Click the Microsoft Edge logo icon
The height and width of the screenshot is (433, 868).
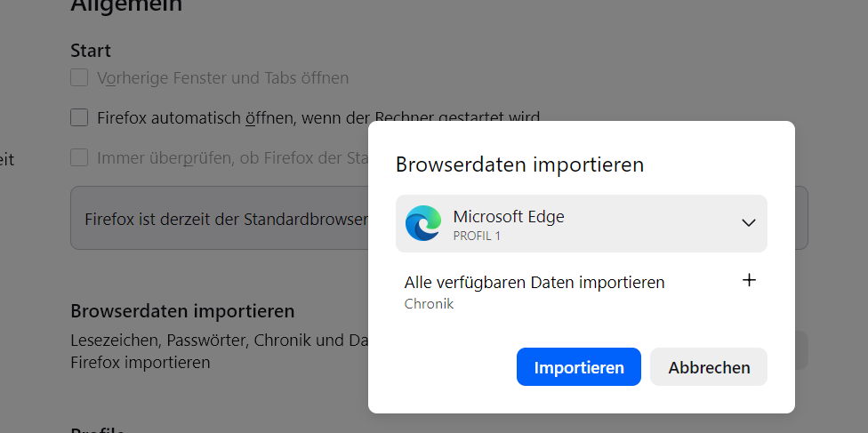tap(422, 223)
